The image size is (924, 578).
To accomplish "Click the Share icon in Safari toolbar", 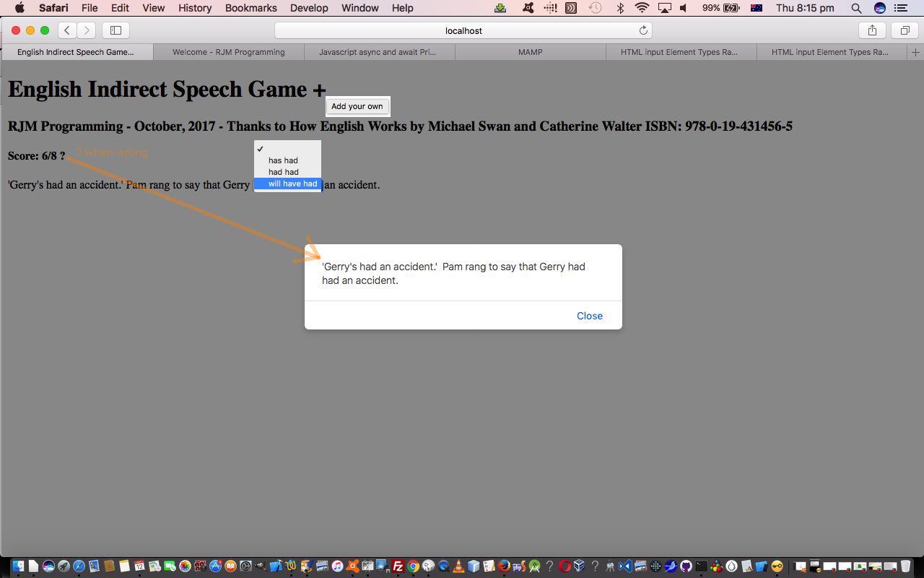I will (872, 30).
